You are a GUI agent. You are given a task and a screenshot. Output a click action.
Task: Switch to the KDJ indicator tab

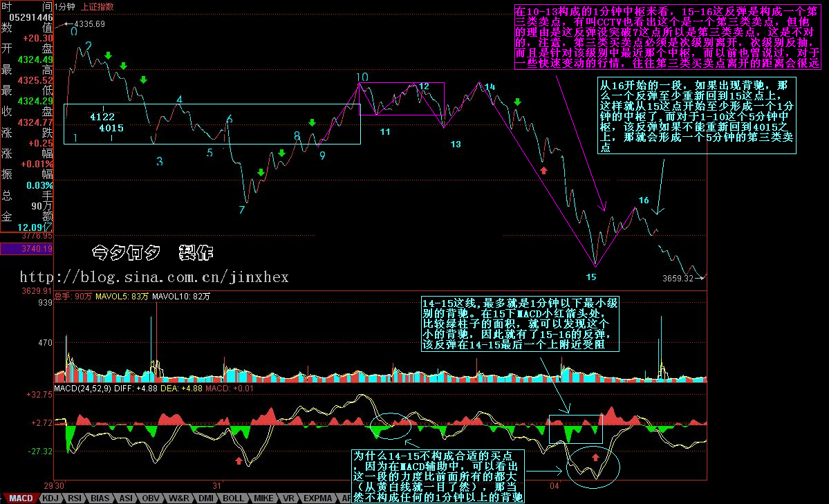(50, 498)
